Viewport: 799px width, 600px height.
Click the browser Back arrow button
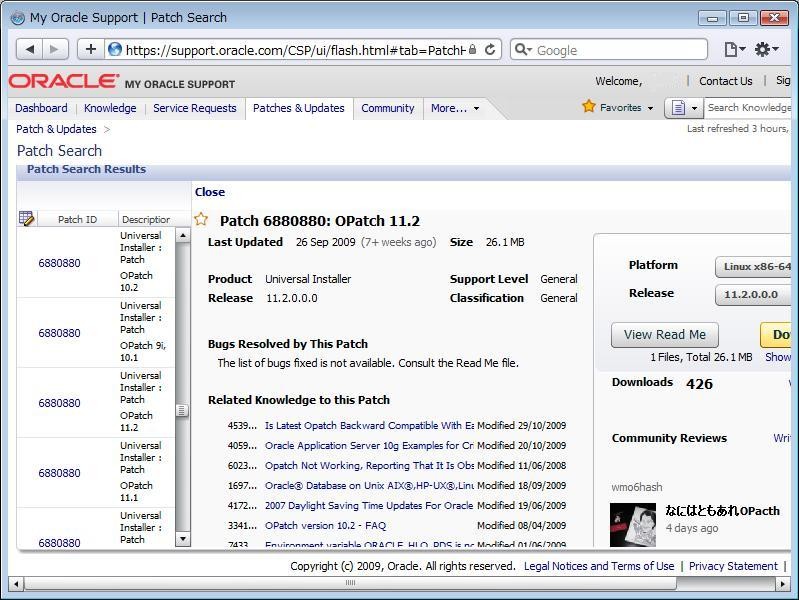pos(30,49)
